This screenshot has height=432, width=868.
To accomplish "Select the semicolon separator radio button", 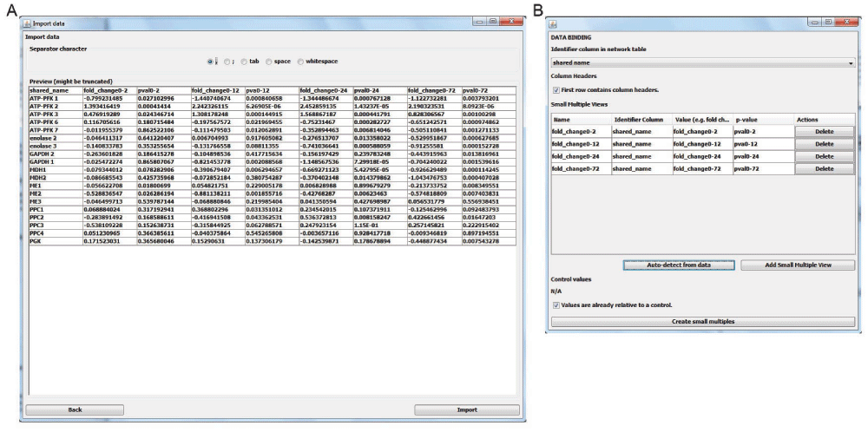I will [x=227, y=62].
